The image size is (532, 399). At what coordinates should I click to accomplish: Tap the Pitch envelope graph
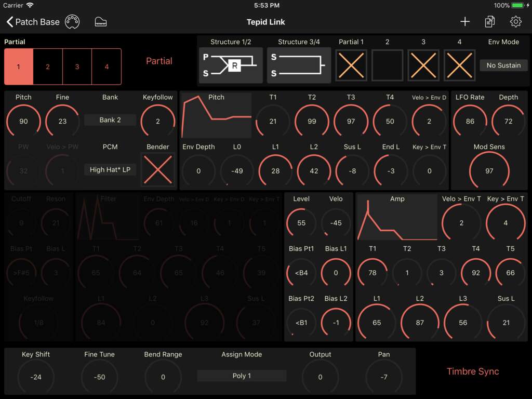point(216,115)
